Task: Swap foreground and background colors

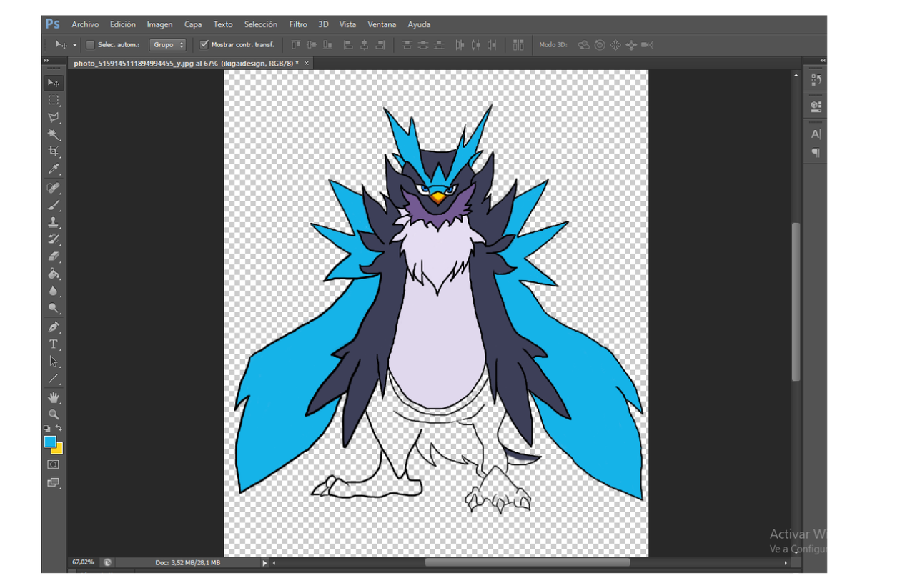Action: 59,428
